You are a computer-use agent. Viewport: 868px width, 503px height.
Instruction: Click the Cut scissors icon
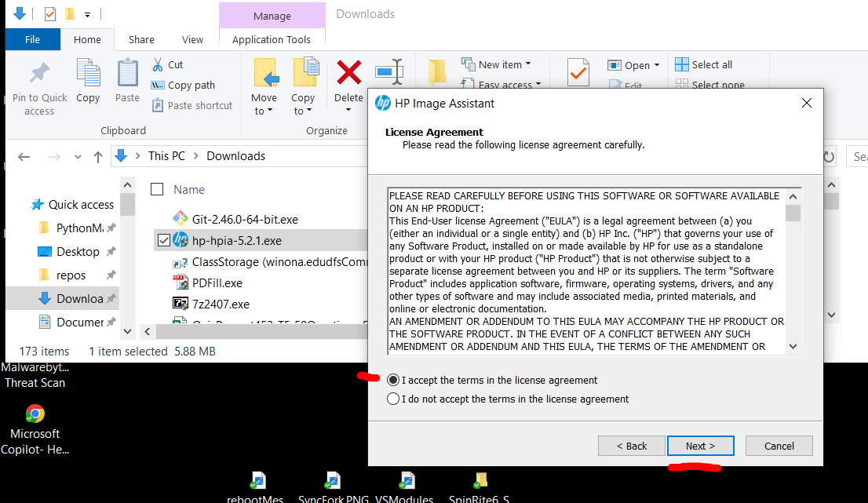pos(158,65)
